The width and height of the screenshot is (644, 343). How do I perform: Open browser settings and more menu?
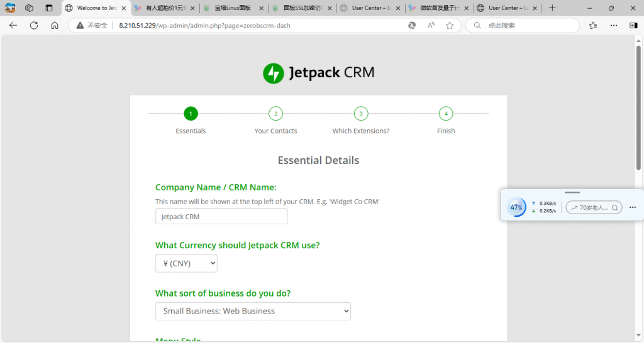614,25
